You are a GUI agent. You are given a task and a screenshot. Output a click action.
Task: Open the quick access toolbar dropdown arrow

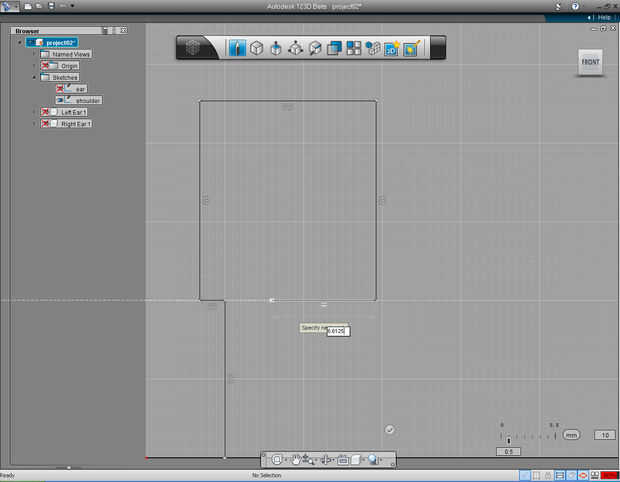72,6
